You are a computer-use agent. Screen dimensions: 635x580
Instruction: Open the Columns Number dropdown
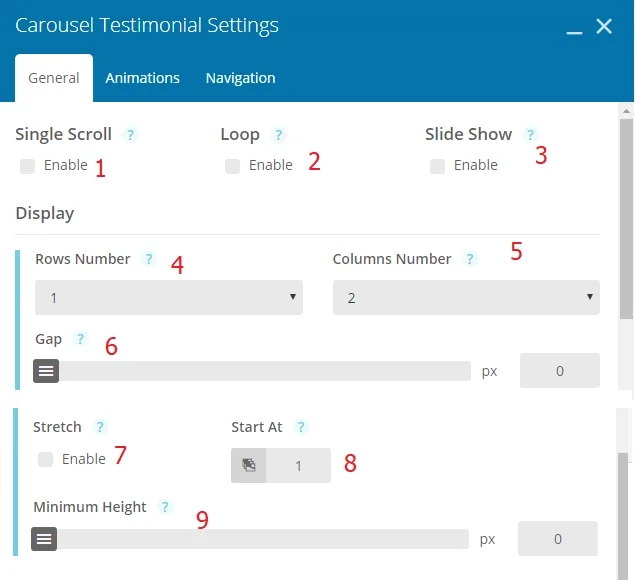(x=466, y=298)
